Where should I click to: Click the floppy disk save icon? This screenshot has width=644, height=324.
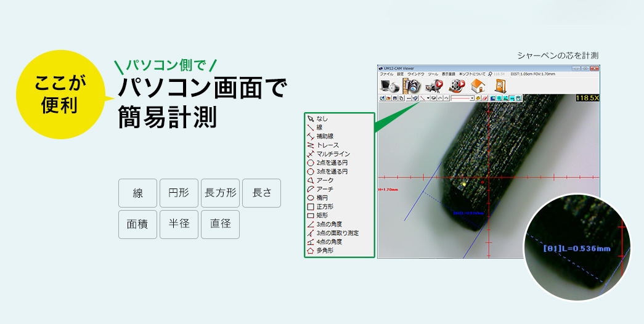[394, 98]
